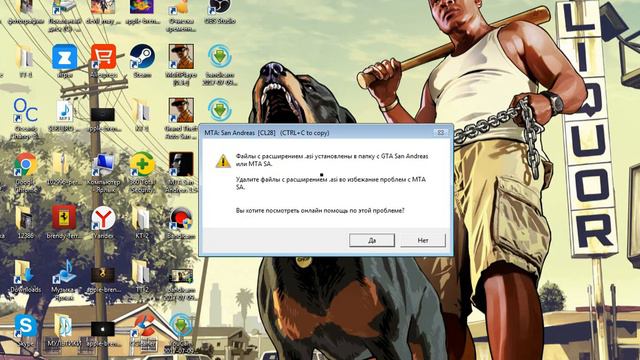Image resolution: width=640 pixels, height=360 pixels.
Task: Click the 'Удалите файлы с расширением .asi' message text
Action: tap(331, 183)
